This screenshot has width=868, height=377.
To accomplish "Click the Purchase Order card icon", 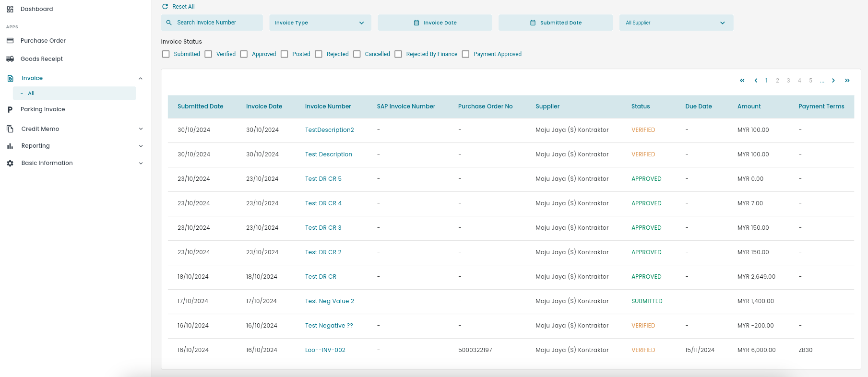I will click(x=10, y=41).
